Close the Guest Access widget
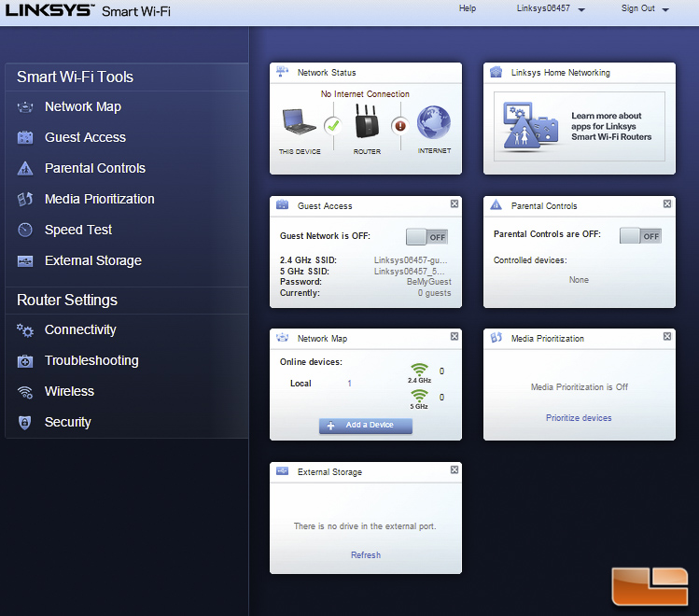 tap(454, 203)
